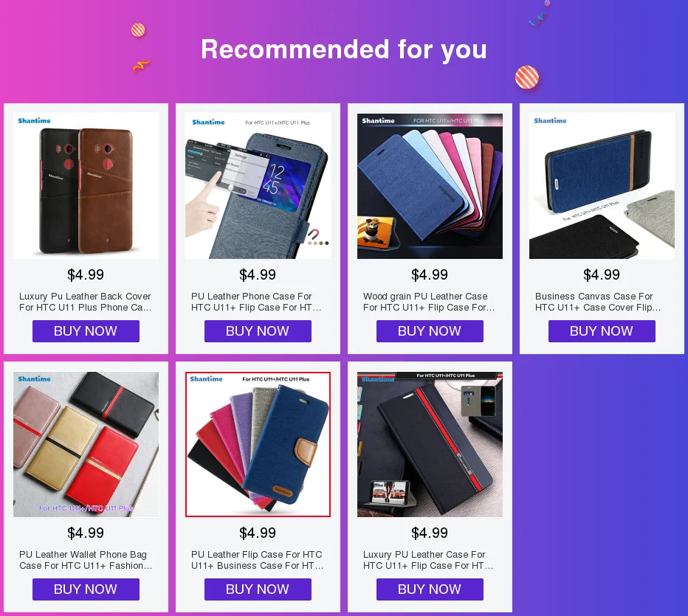The width and height of the screenshot is (688, 616).
Task: Click the Recommended for you heading
Action: 344,49
